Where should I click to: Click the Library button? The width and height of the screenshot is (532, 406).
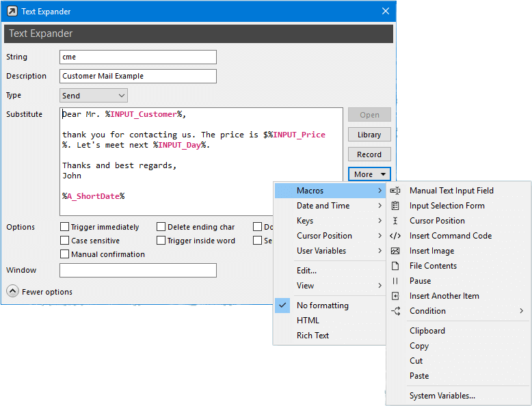coord(369,135)
